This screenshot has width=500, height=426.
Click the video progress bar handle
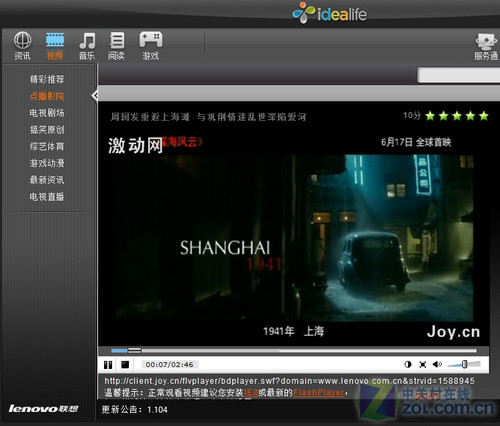click(135, 350)
